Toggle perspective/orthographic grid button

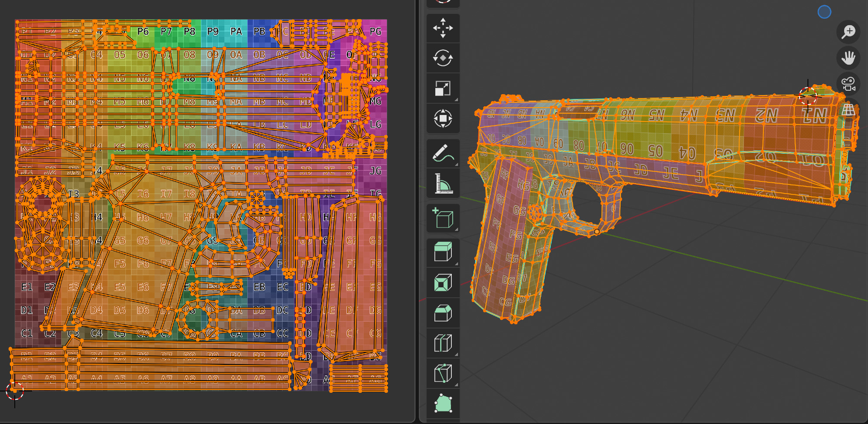coord(848,109)
